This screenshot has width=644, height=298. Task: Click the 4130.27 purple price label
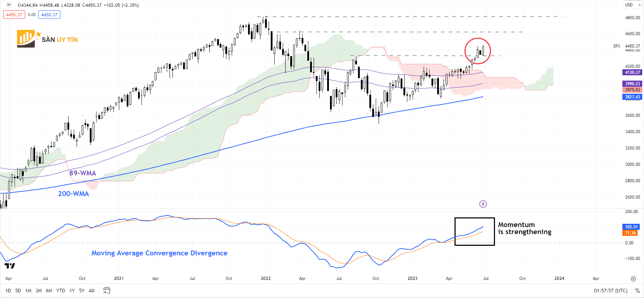point(632,72)
